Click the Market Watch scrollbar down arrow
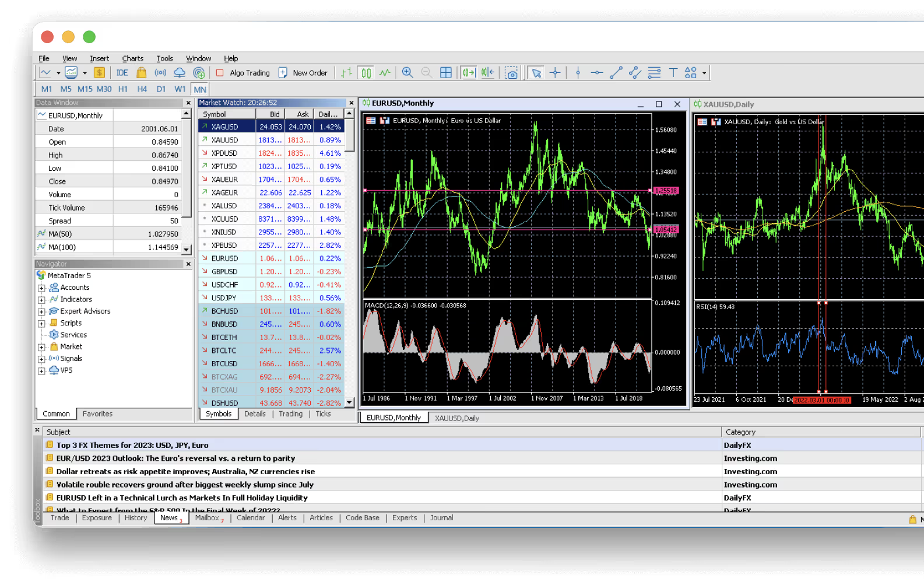 click(350, 402)
